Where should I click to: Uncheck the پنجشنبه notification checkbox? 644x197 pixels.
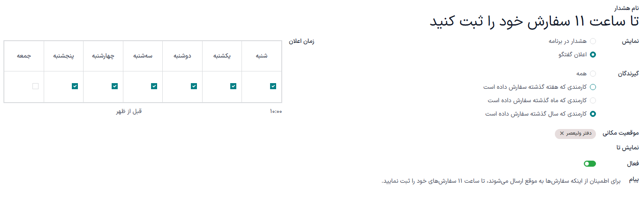[x=75, y=86]
